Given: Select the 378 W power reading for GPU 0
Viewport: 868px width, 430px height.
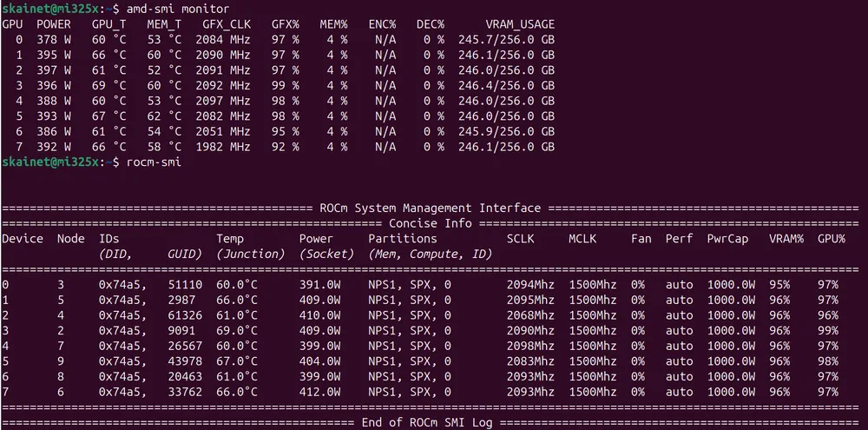Looking at the screenshot, I should [x=54, y=40].
